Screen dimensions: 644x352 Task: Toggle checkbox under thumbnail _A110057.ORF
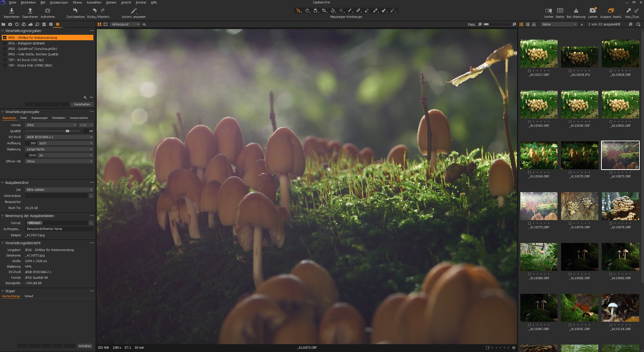click(529, 71)
